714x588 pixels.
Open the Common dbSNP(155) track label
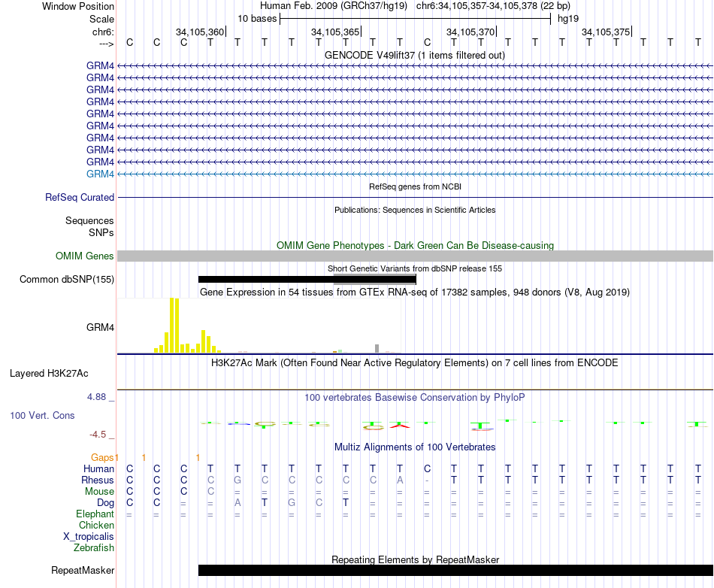point(67,279)
